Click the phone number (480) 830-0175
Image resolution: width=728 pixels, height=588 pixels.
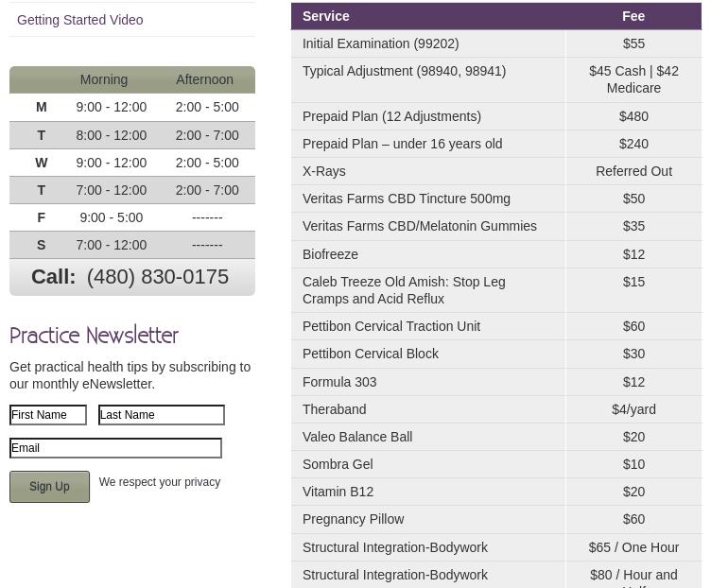[x=157, y=277]
